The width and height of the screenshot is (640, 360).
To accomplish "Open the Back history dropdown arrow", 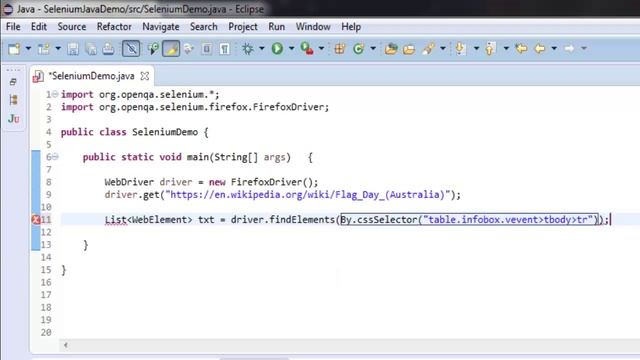I will pos(554,49).
